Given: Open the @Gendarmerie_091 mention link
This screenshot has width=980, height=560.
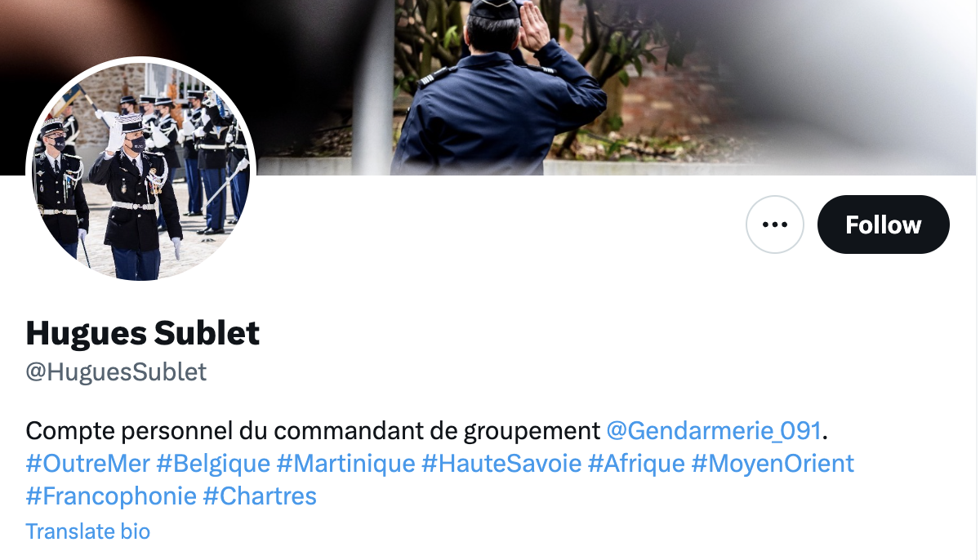Looking at the screenshot, I should [x=715, y=429].
